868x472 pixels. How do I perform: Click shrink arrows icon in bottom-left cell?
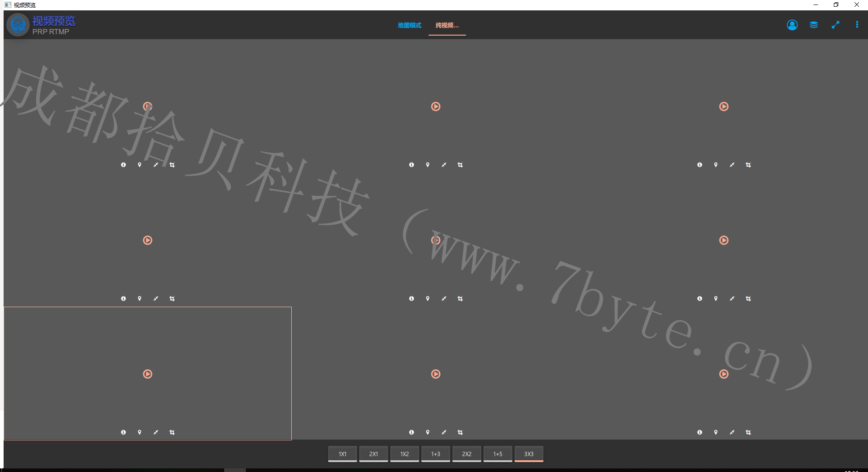pyautogui.click(x=156, y=432)
